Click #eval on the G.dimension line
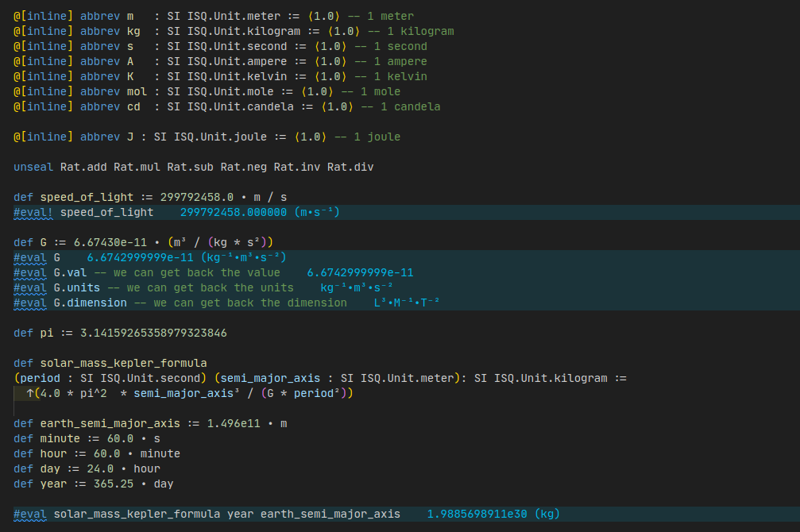The image size is (800, 532). [30, 303]
